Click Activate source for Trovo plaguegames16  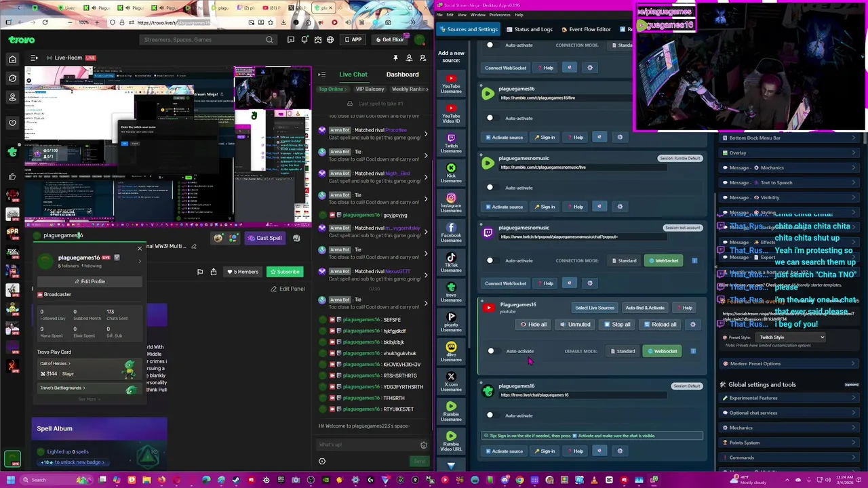[504, 451]
